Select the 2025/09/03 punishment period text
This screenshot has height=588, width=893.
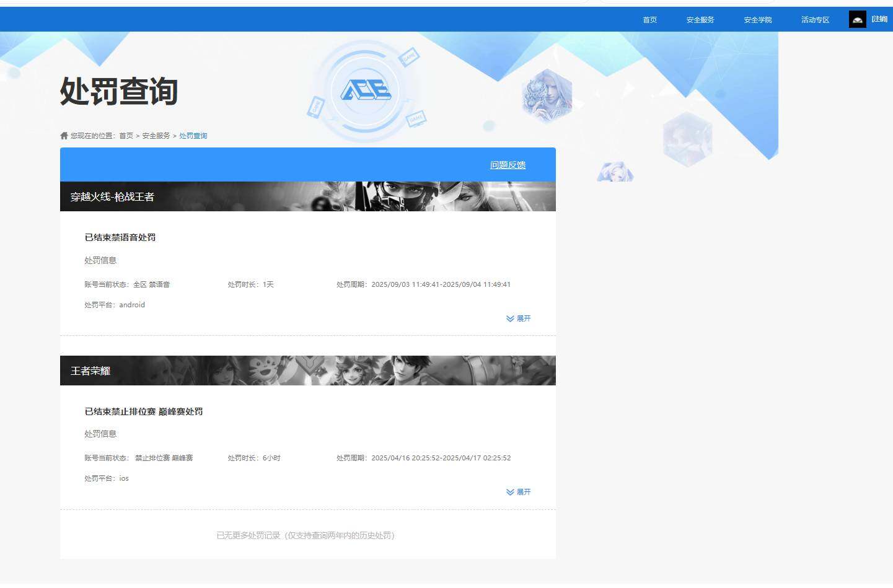[424, 284]
